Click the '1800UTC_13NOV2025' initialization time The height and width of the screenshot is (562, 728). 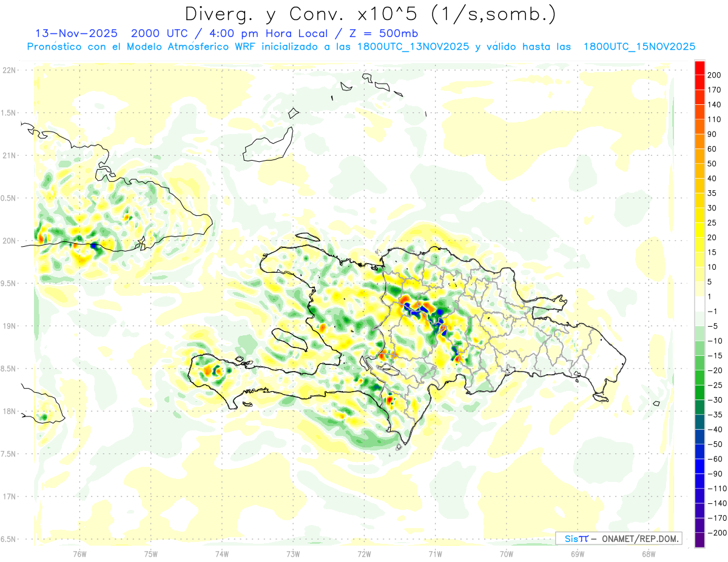click(x=413, y=47)
